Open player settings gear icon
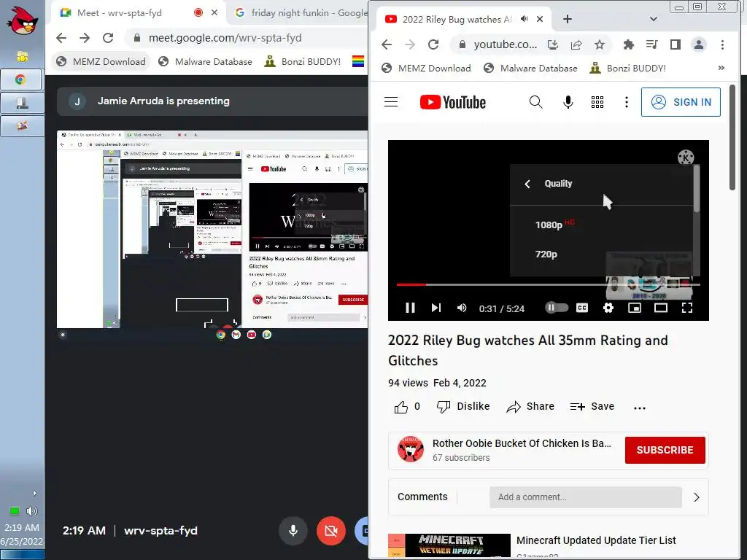The height and width of the screenshot is (560, 747). point(608,308)
